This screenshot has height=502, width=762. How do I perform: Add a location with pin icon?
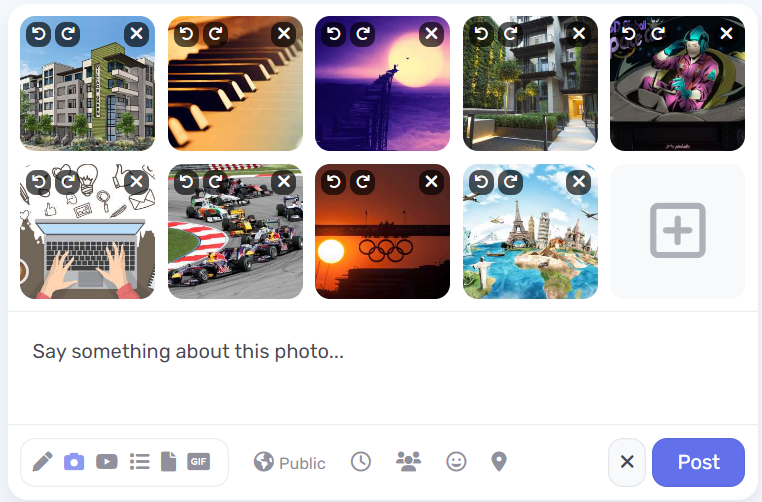click(499, 462)
